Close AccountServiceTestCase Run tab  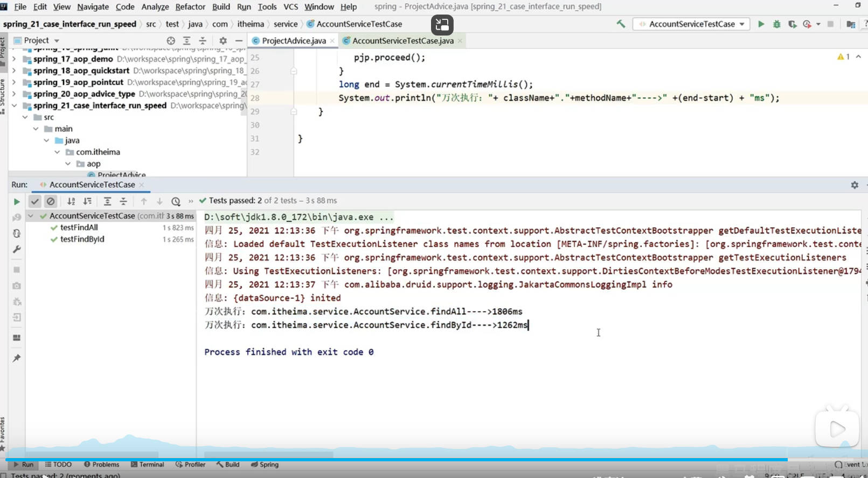pyautogui.click(x=142, y=185)
